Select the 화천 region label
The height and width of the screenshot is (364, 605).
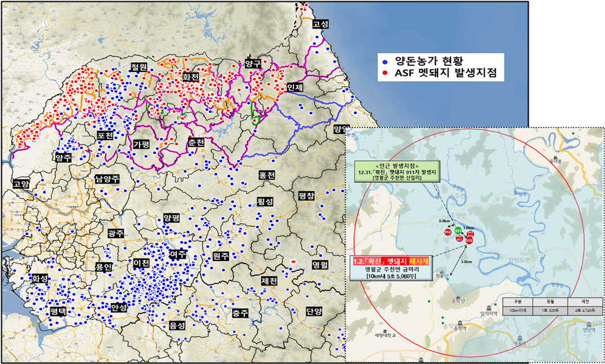[190, 78]
